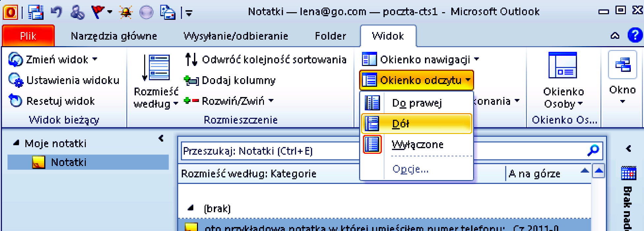644x231 pixels.
Task: Open the Plik tab
Action: [x=28, y=36]
